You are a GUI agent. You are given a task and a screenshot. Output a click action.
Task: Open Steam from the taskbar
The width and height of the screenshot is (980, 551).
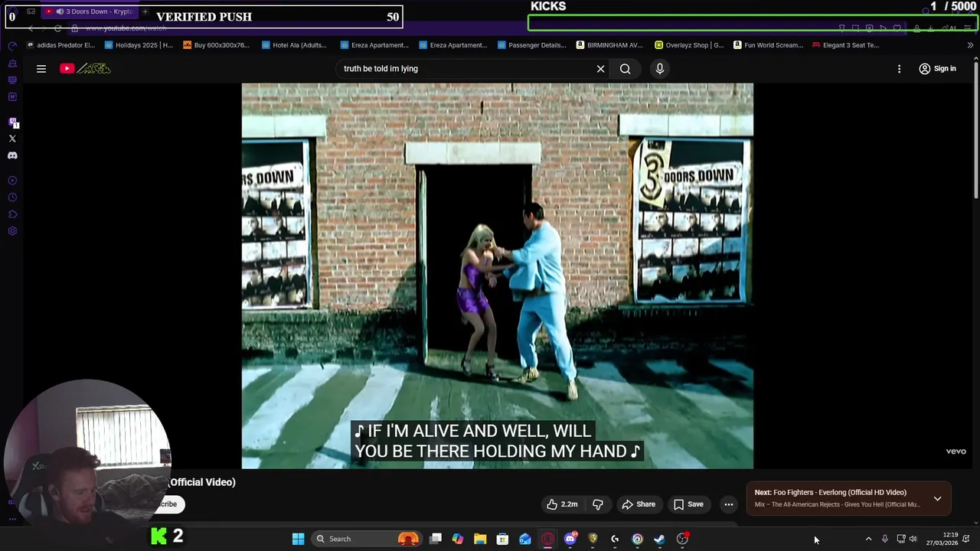click(659, 539)
